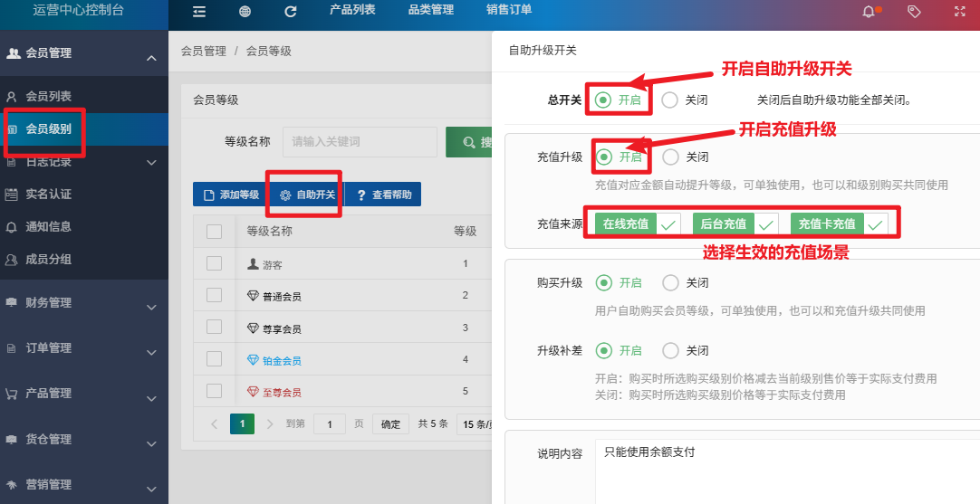Click the tag icon in top bar

(915, 11)
